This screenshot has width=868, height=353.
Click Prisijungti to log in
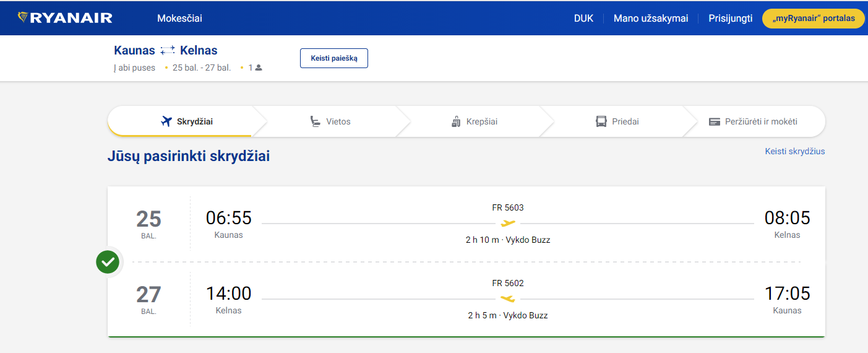(x=730, y=18)
